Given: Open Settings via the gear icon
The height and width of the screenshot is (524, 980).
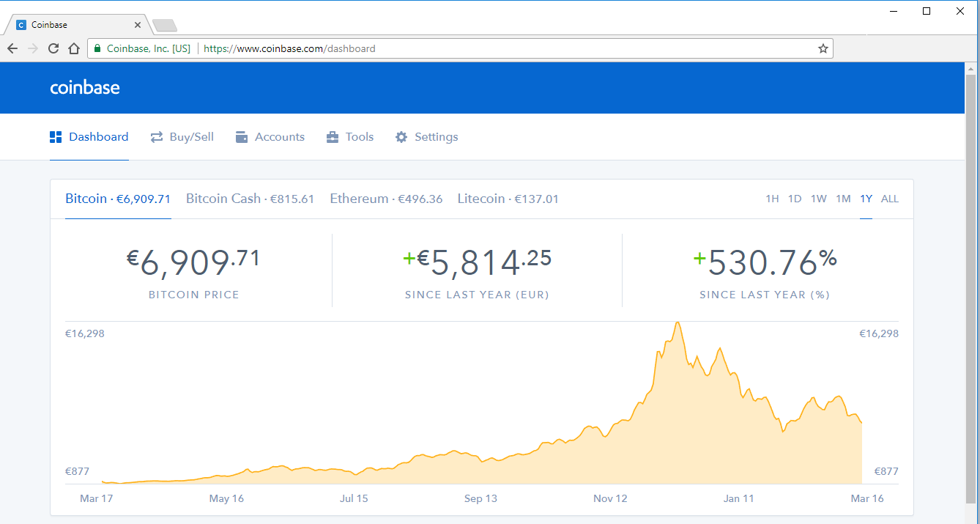Looking at the screenshot, I should [401, 137].
